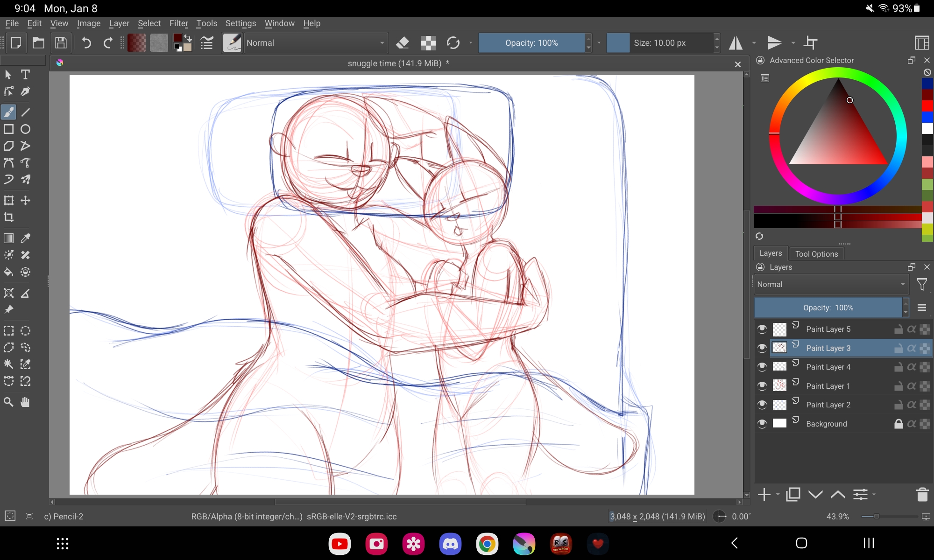Expand the layer blend mode Normal dropdown

(831, 284)
